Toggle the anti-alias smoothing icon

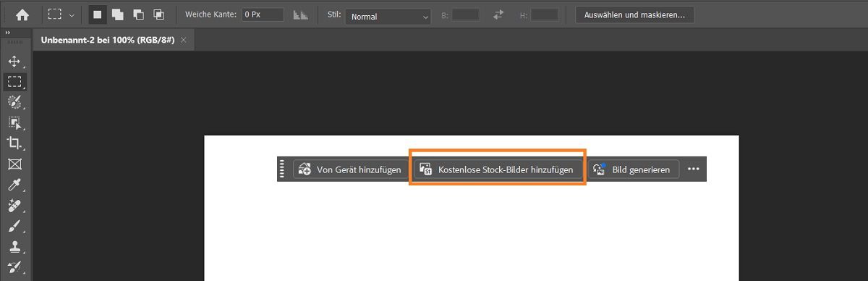(300, 15)
